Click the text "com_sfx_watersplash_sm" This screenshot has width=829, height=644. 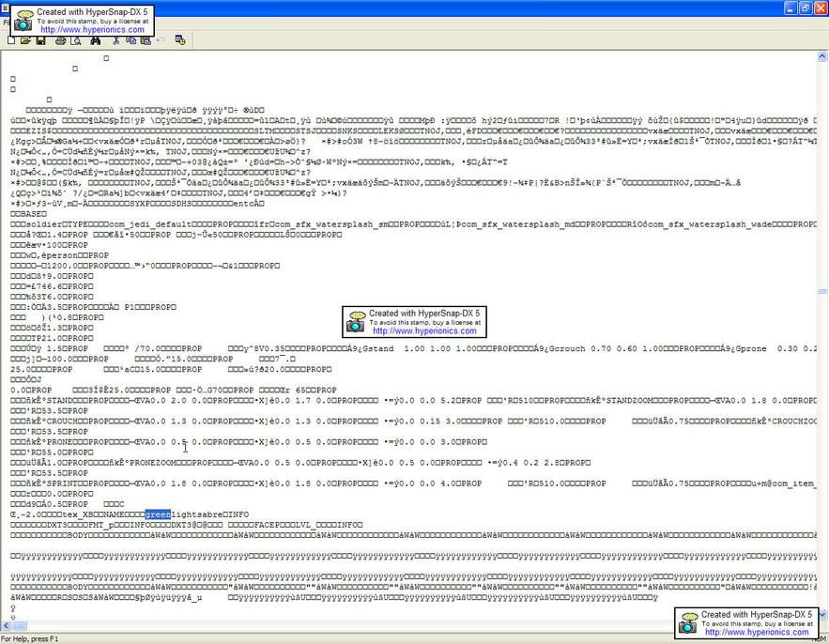(331, 224)
